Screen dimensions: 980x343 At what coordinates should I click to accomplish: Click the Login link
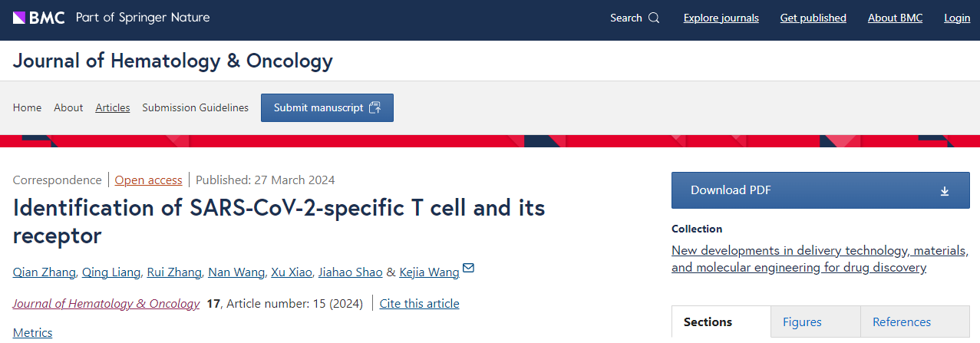click(957, 18)
